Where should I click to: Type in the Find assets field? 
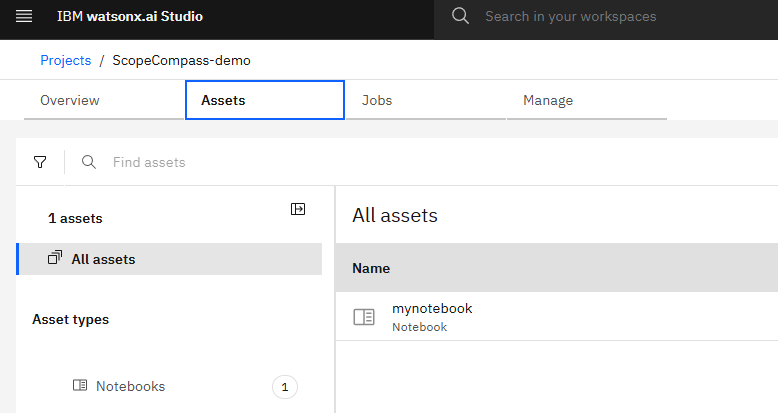click(x=300, y=162)
